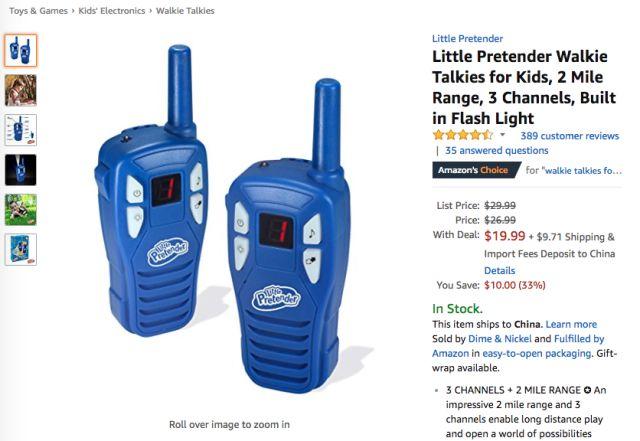Go to the Toys & Games breadcrumb
The height and width of the screenshot is (441, 640).
38,11
